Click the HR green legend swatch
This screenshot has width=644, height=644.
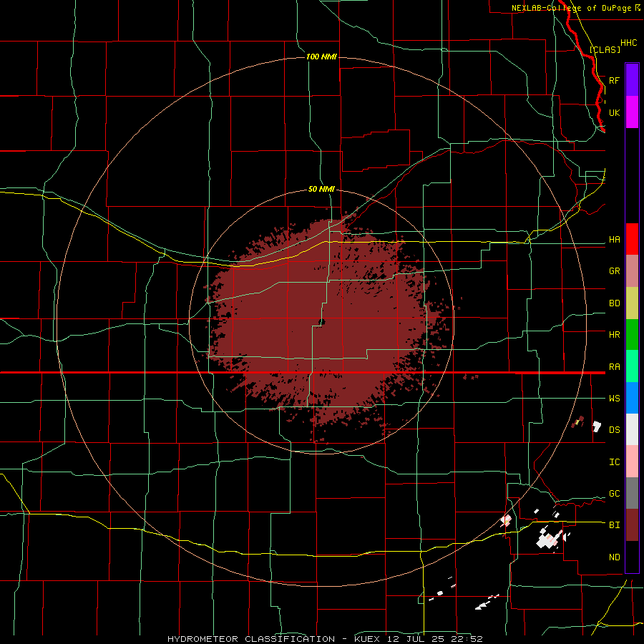point(632,335)
